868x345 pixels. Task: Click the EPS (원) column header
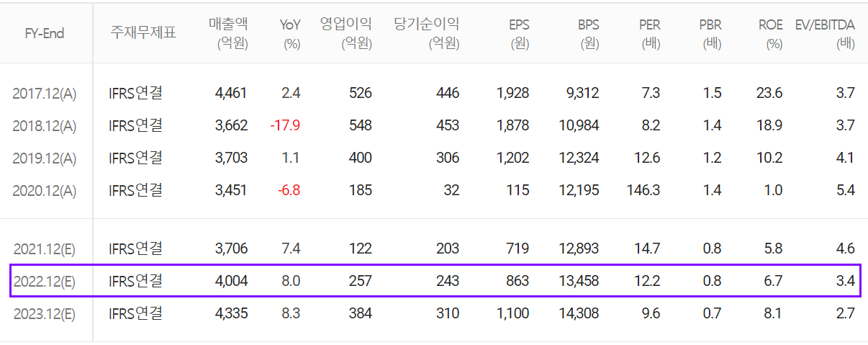(x=517, y=33)
